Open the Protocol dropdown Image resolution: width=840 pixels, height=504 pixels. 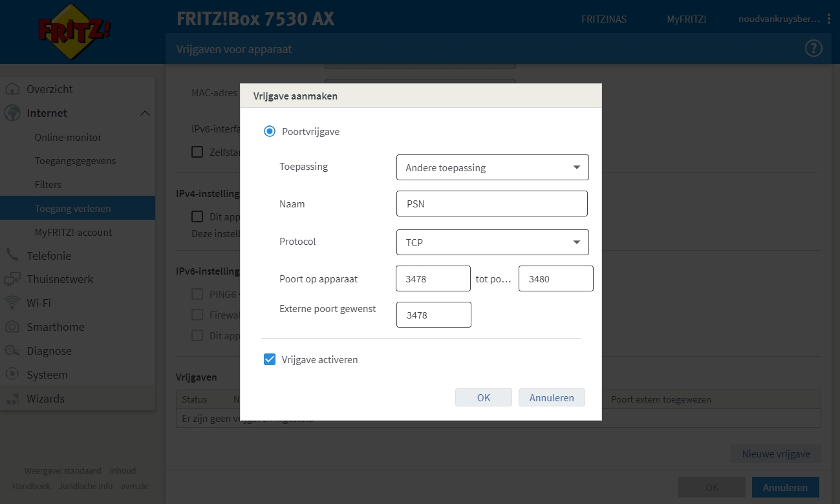[492, 242]
